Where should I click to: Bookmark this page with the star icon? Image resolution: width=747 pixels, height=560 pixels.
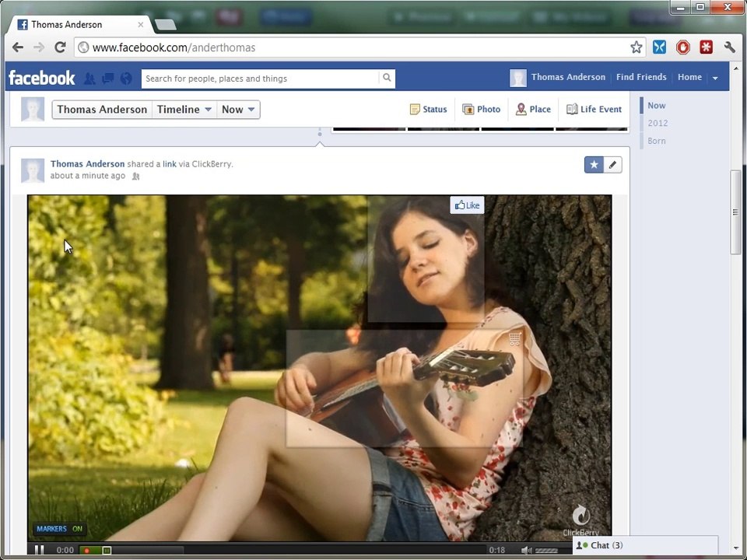pos(636,47)
